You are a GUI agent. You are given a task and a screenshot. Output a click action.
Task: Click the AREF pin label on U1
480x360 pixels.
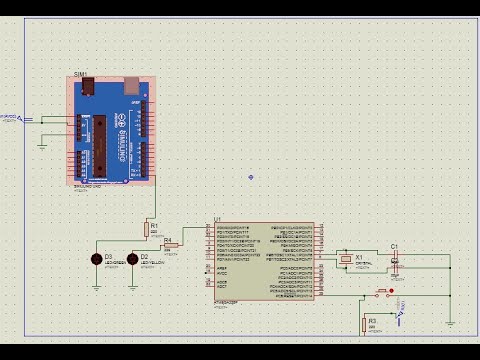(x=222, y=268)
